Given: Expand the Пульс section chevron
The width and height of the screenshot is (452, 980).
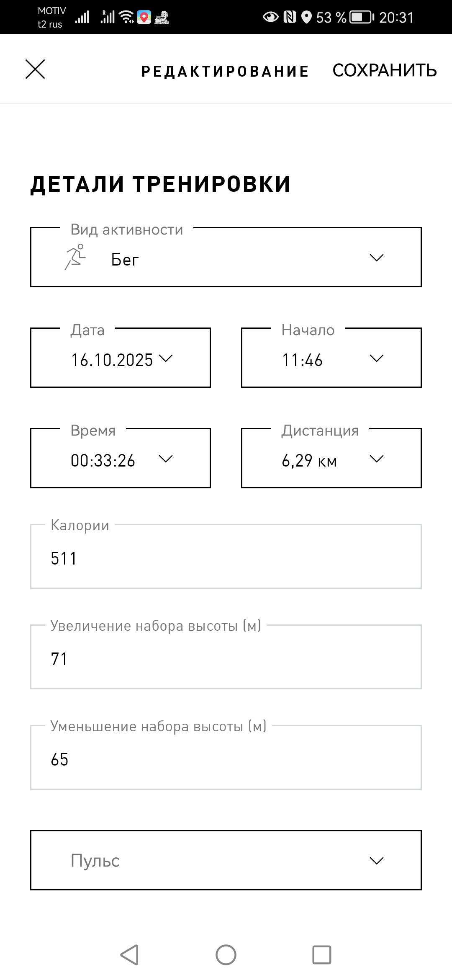Looking at the screenshot, I should point(377,861).
